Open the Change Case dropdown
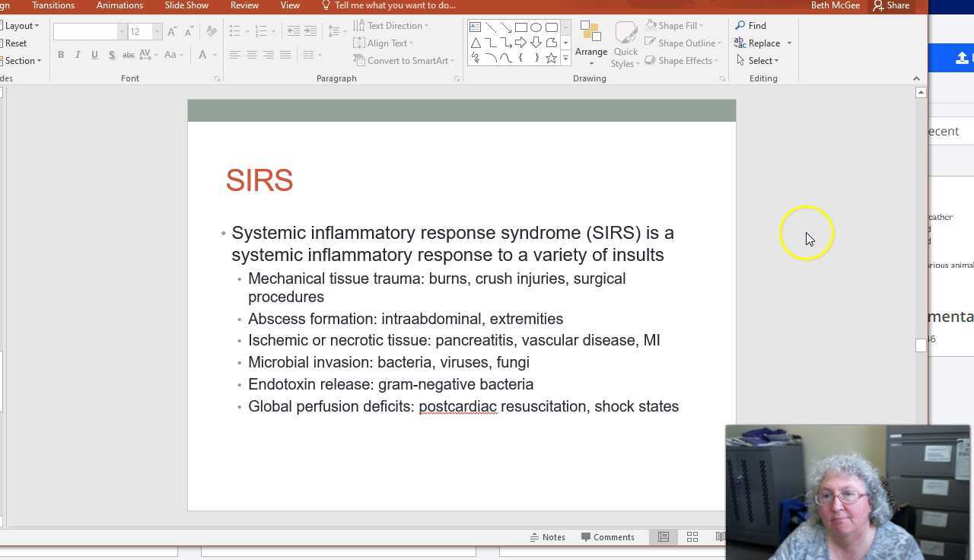The width and height of the screenshot is (974, 560). tap(172, 55)
